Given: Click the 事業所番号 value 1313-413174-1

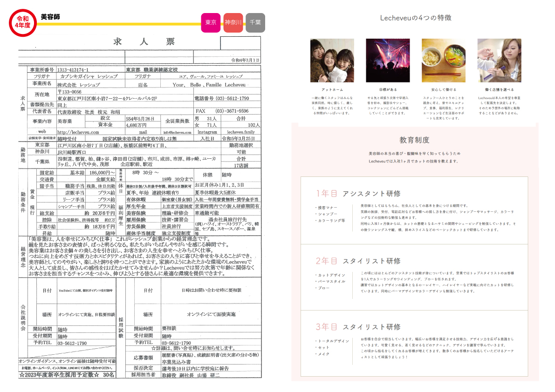Looking at the screenshot, I should (73, 70).
